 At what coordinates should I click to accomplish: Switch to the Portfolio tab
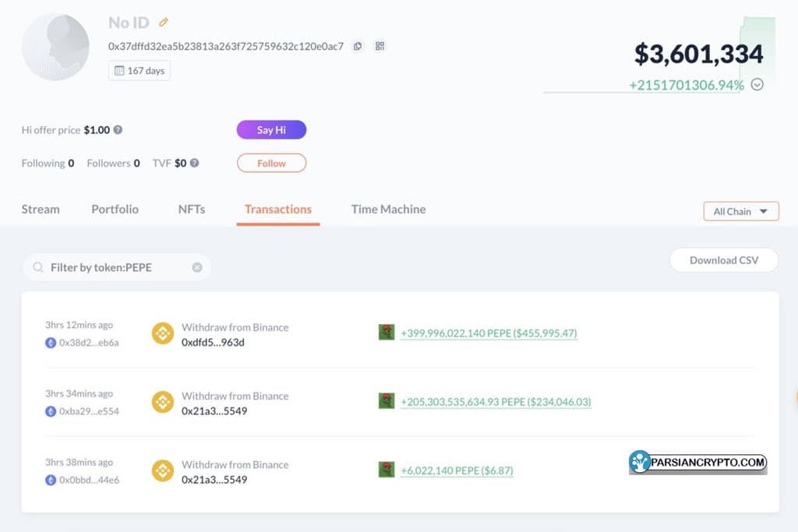115,209
